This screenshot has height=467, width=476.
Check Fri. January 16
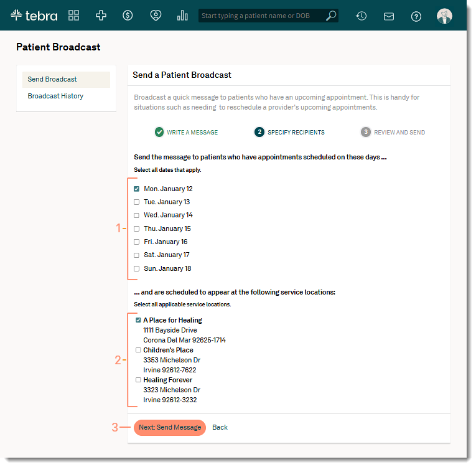click(x=137, y=242)
